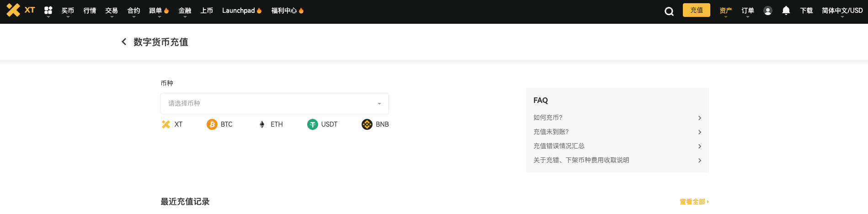Expand the 简体中文/USD language selector
The width and height of the screenshot is (868, 214).
pos(842,11)
